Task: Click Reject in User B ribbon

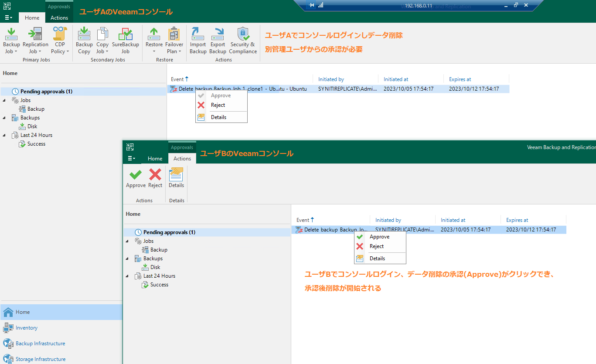Action: coord(155,178)
